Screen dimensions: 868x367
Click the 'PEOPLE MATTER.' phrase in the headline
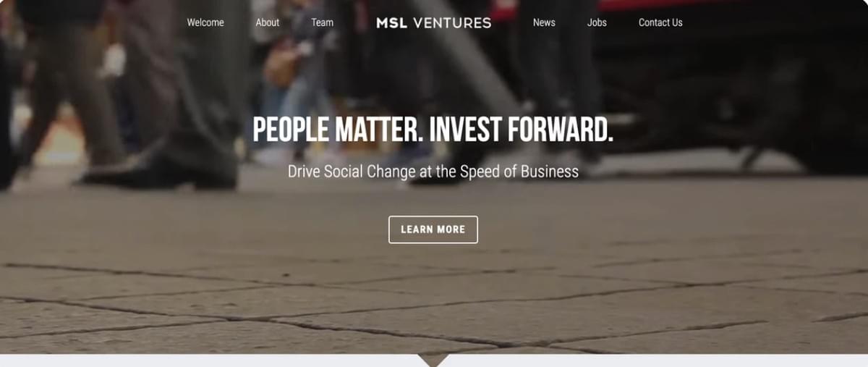337,130
